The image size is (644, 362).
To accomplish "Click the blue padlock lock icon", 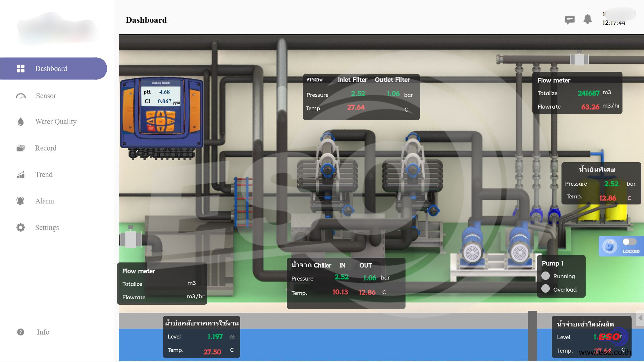I will coord(610,246).
